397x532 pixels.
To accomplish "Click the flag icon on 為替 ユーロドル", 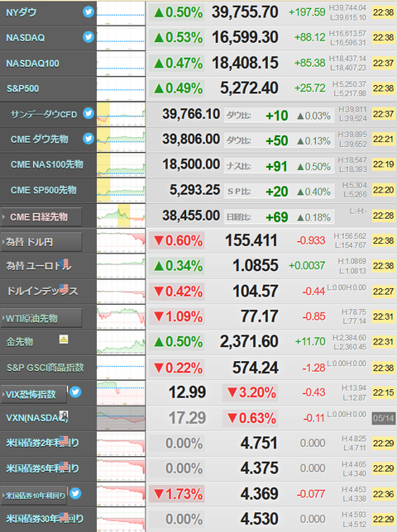I will tap(64, 264).
